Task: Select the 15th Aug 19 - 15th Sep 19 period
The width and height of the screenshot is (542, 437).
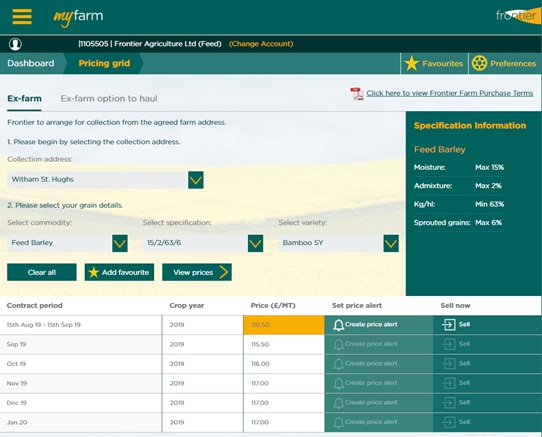Action: click(81, 325)
